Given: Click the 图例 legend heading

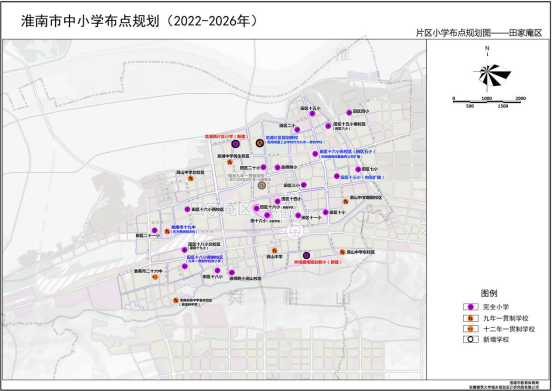Looking at the screenshot, I should coord(489,293).
